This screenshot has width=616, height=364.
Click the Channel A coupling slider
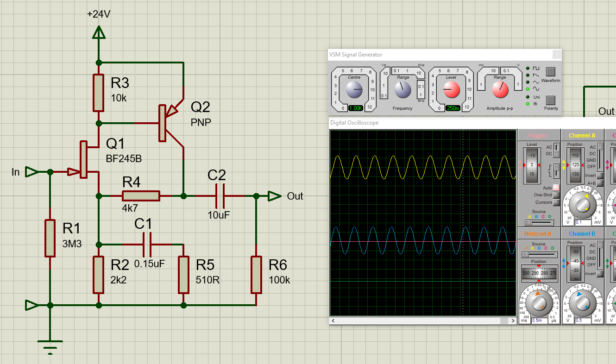point(600,157)
